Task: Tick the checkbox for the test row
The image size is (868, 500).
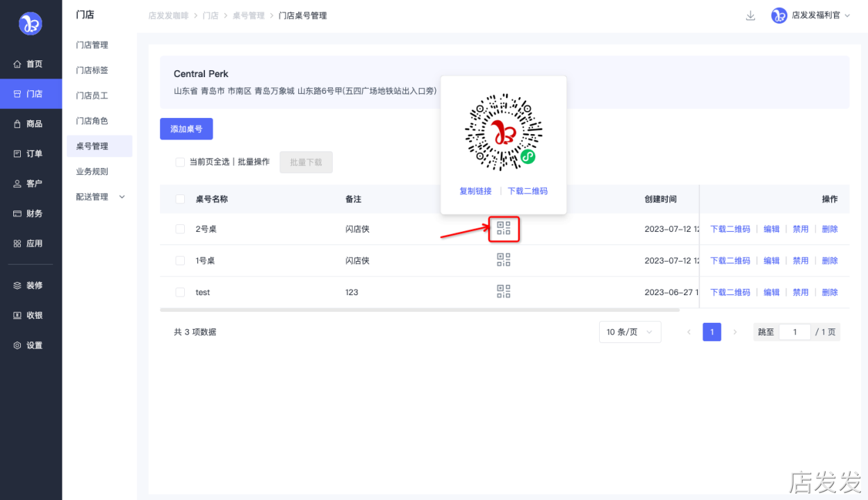Action: [180, 292]
